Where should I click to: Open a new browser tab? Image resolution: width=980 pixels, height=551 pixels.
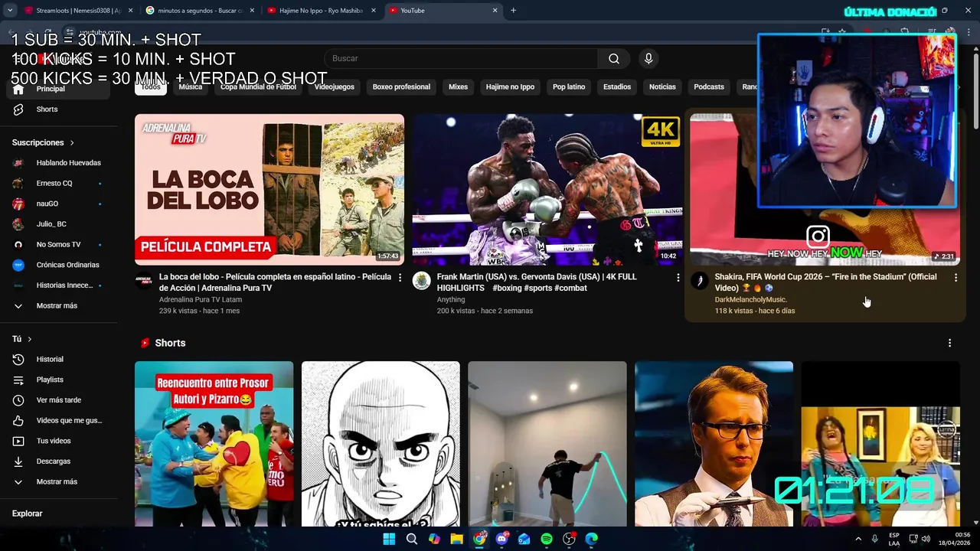pos(513,11)
